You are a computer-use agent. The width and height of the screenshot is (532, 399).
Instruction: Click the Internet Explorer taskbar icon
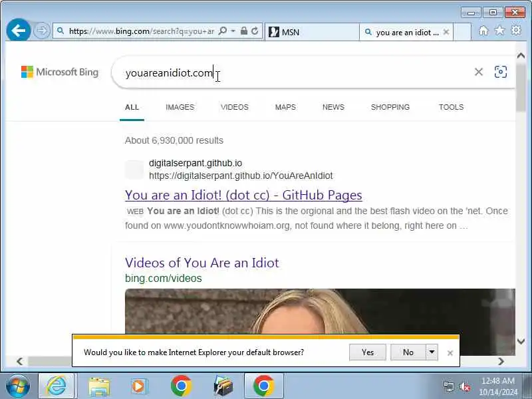[x=56, y=386]
